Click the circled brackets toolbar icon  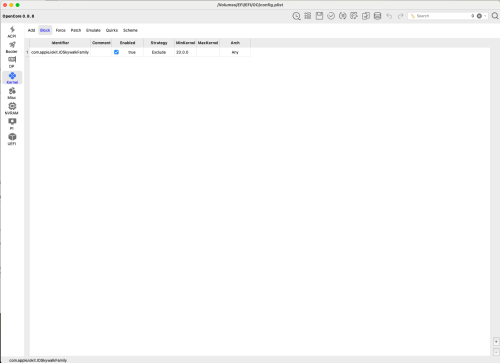pos(342,16)
